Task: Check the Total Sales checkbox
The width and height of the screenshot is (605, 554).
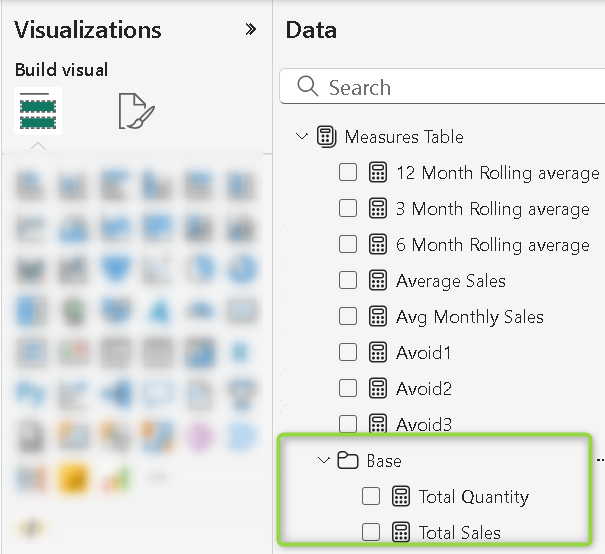Action: click(x=371, y=532)
